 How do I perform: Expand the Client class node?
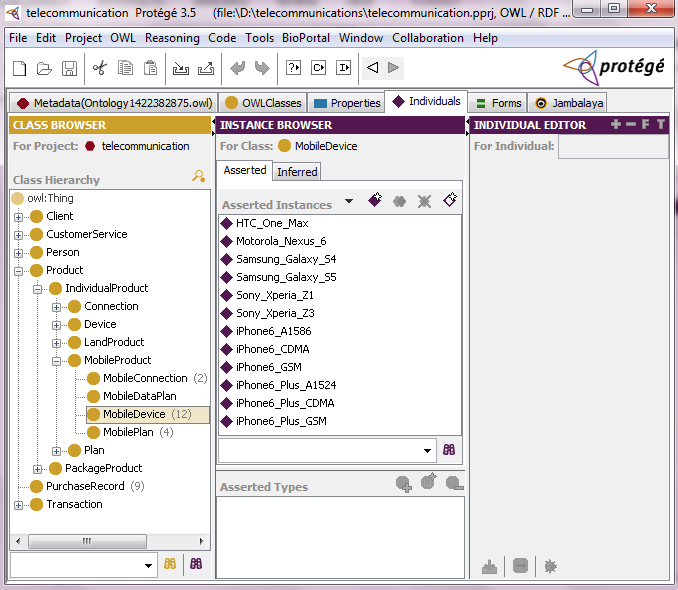pos(18,217)
